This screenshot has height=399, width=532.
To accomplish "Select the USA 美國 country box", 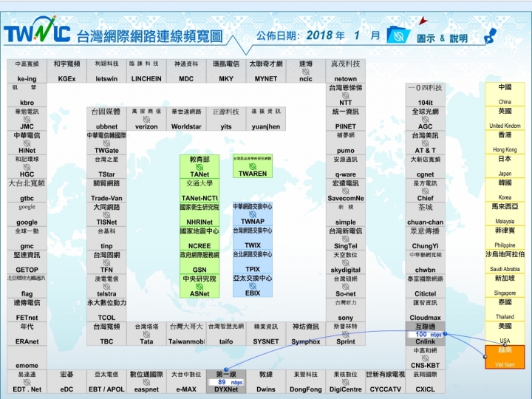I will (x=505, y=333).
